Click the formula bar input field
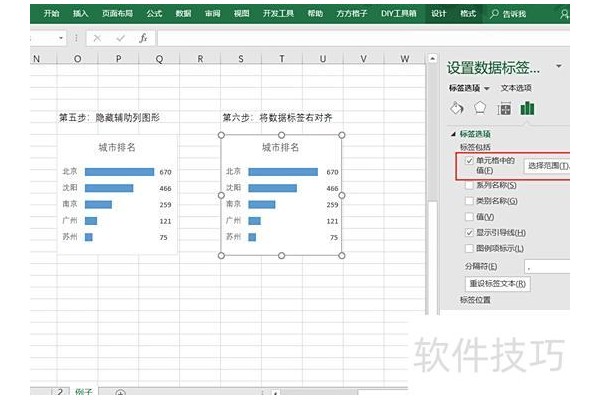This screenshot has height=400, width=600. tap(363, 38)
